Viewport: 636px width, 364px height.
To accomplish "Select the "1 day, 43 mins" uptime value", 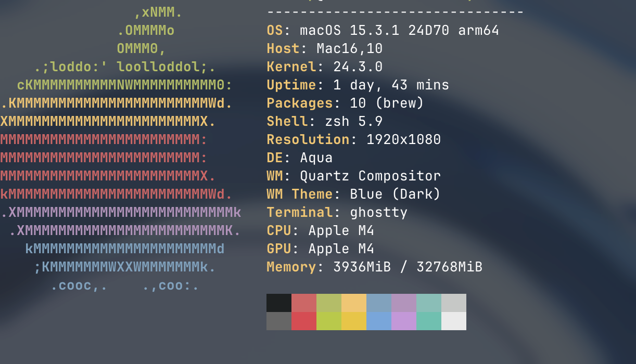I will pyautogui.click(x=391, y=85).
